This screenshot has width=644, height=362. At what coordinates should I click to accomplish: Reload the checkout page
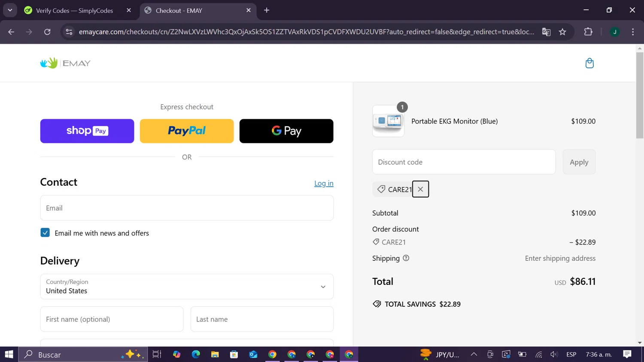tap(47, 32)
